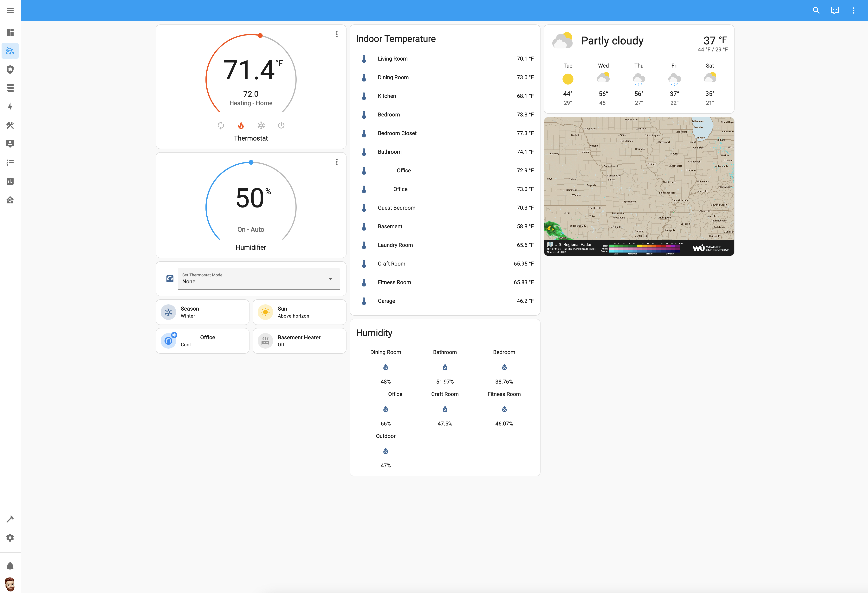
Task: Click the humidifier blue slider handle
Action: click(x=251, y=162)
